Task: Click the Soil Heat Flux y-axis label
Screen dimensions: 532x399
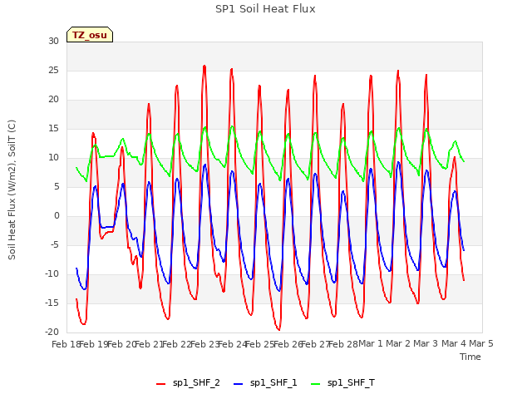Action: click(12, 190)
